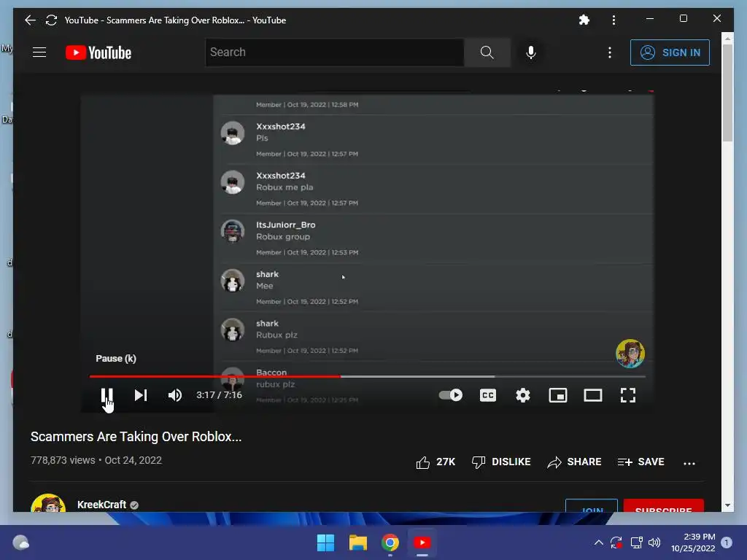The image size is (747, 560).
Task: Open the Windows Start button
Action: 326,542
